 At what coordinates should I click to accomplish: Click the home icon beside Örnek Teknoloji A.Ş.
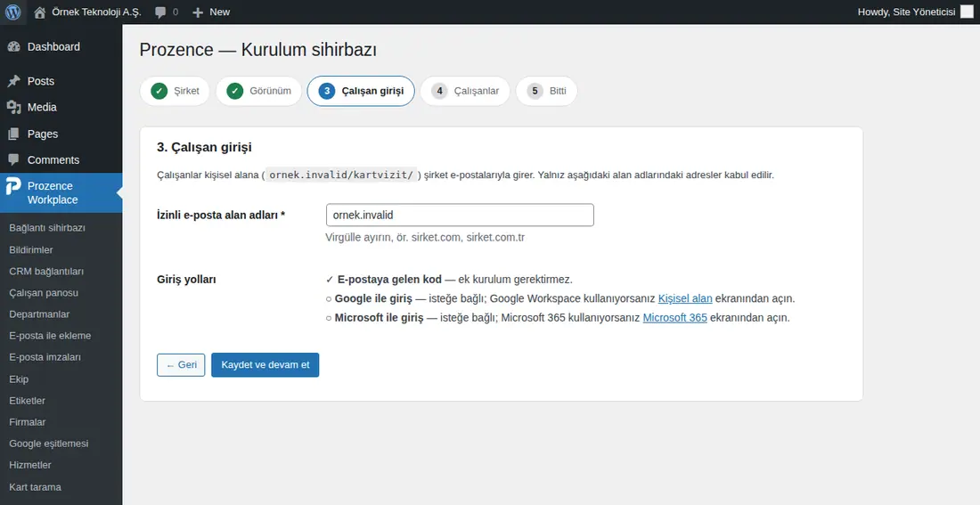tap(39, 12)
